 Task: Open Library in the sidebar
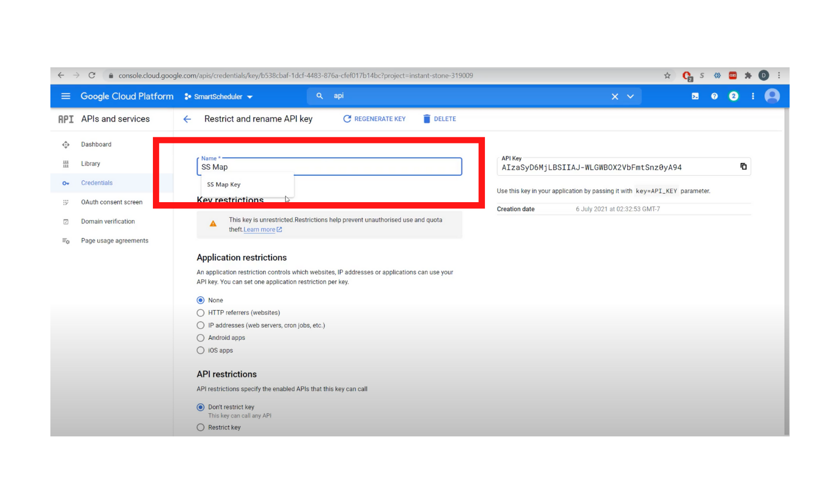pyautogui.click(x=90, y=164)
